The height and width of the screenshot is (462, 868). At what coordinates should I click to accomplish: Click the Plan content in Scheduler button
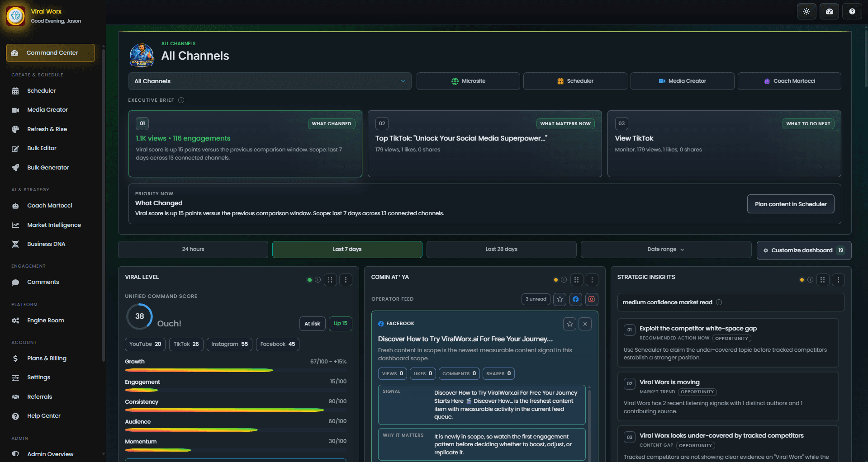coord(791,204)
